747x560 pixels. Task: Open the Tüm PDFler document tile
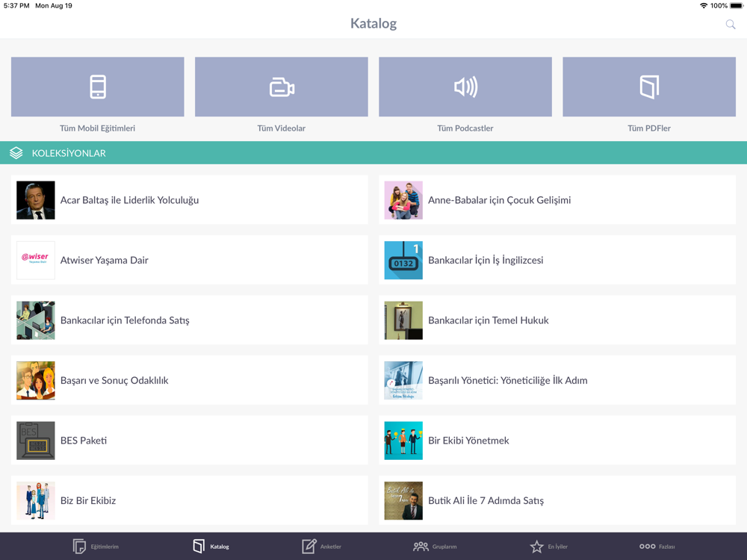(x=649, y=87)
